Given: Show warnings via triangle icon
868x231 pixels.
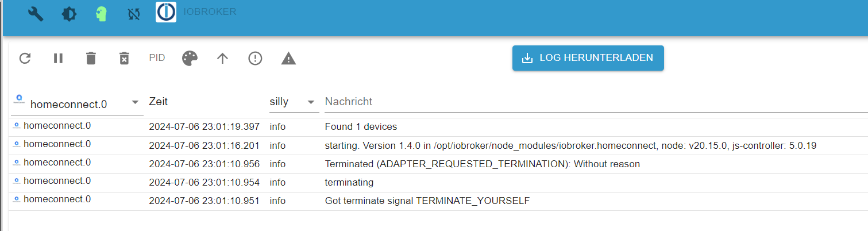Looking at the screenshot, I should click(x=288, y=58).
